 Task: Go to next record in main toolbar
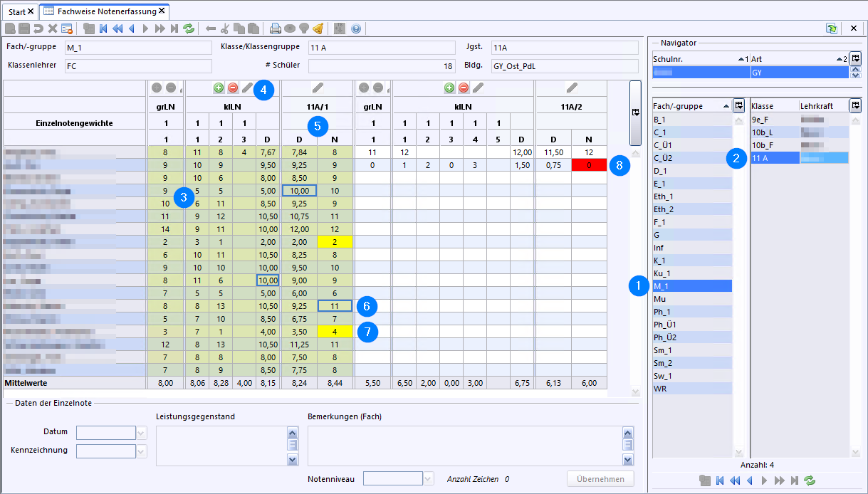click(145, 28)
